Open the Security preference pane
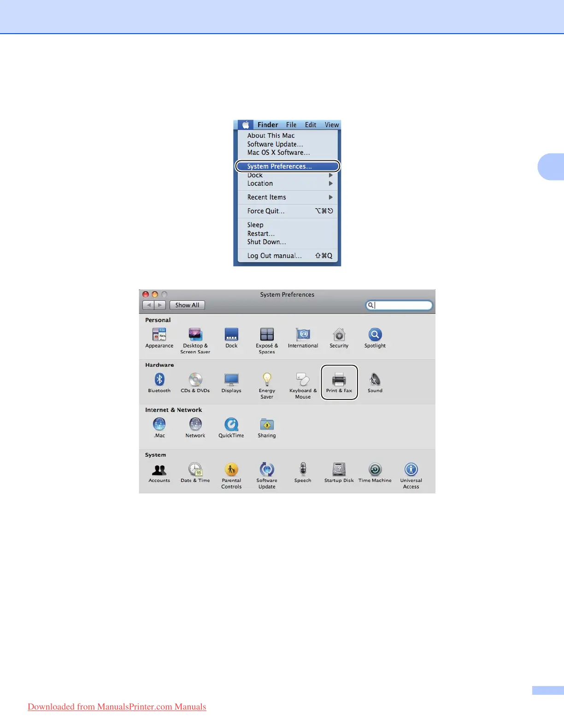This screenshot has width=564, height=728. click(339, 338)
